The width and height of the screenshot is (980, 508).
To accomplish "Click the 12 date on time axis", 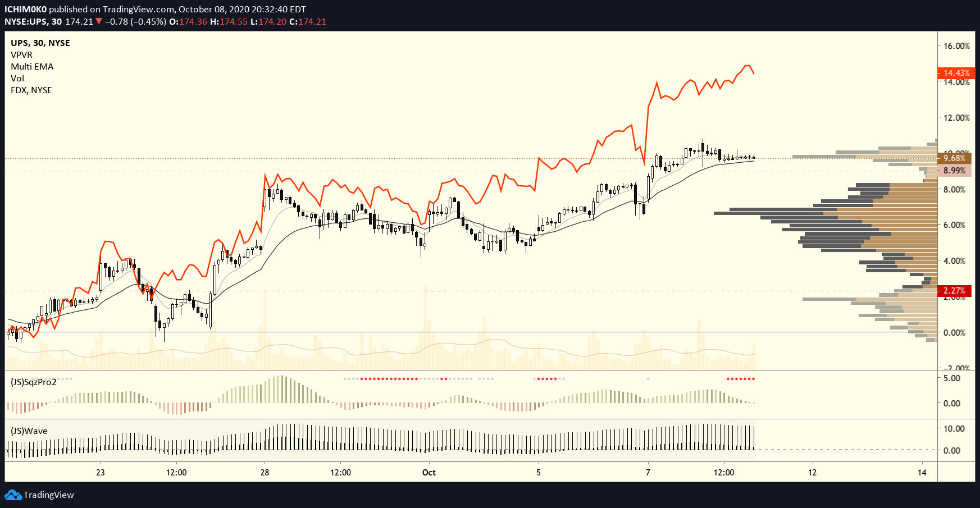I will [813, 473].
